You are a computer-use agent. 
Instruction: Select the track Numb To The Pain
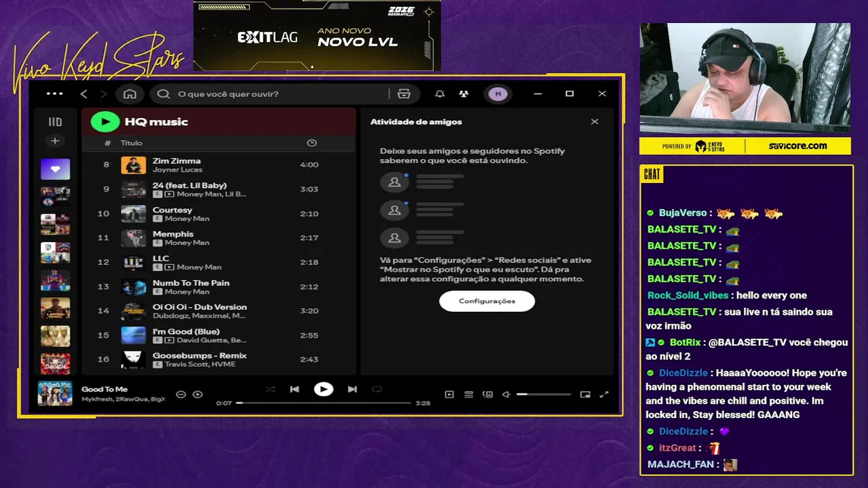pyautogui.click(x=191, y=283)
